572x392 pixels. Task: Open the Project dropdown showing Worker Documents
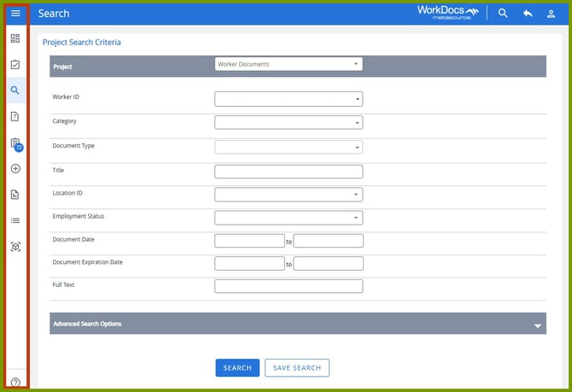pyautogui.click(x=289, y=64)
